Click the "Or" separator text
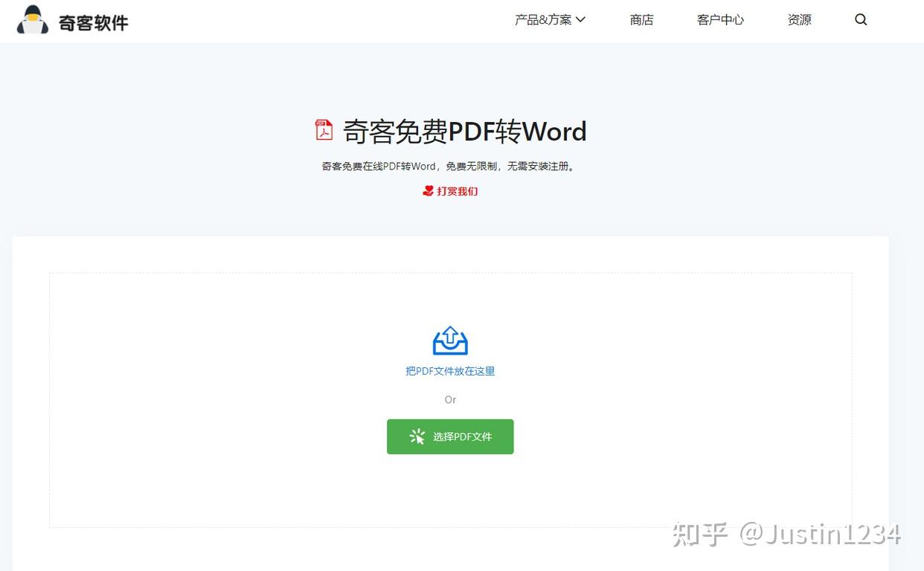Screen dimensions: 924x571 (450, 400)
